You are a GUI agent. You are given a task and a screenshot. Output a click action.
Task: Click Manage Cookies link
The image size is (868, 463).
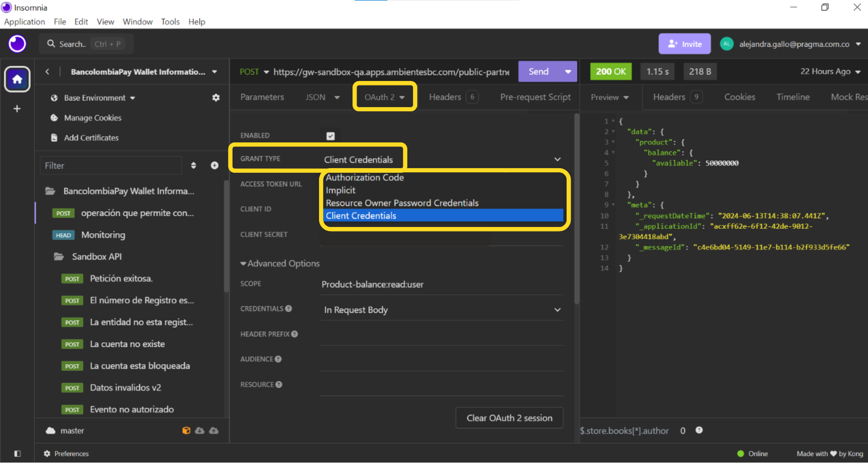click(x=93, y=118)
